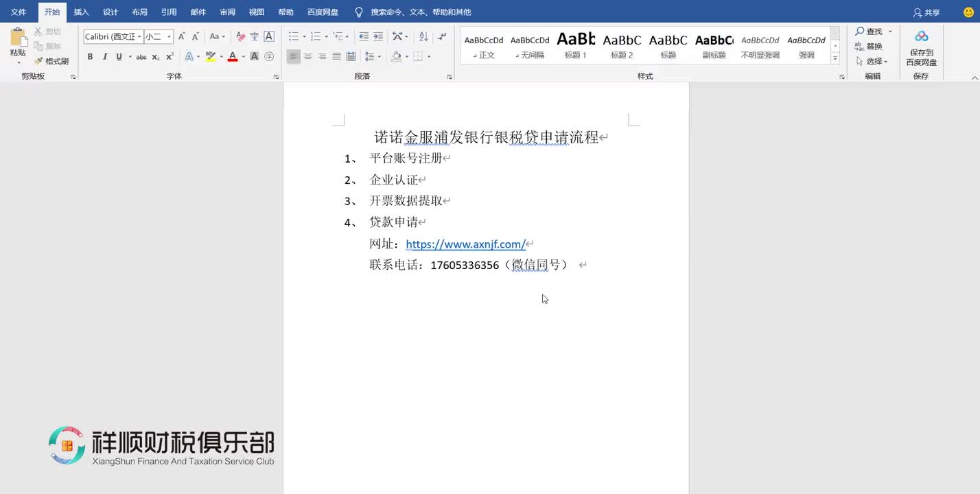This screenshot has height=494, width=980.
Task: Expand the numbered list dropdown
Action: pos(326,36)
